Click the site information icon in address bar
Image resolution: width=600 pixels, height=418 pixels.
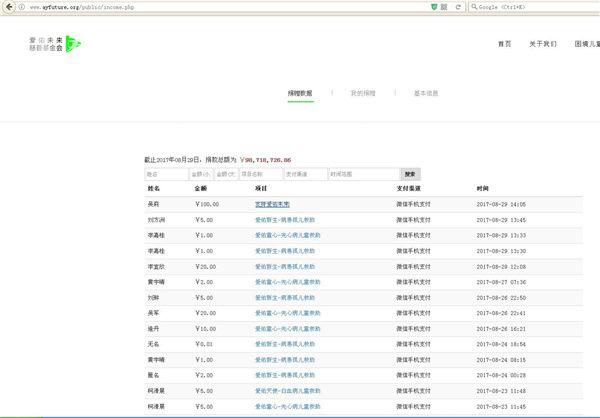coord(7,7)
